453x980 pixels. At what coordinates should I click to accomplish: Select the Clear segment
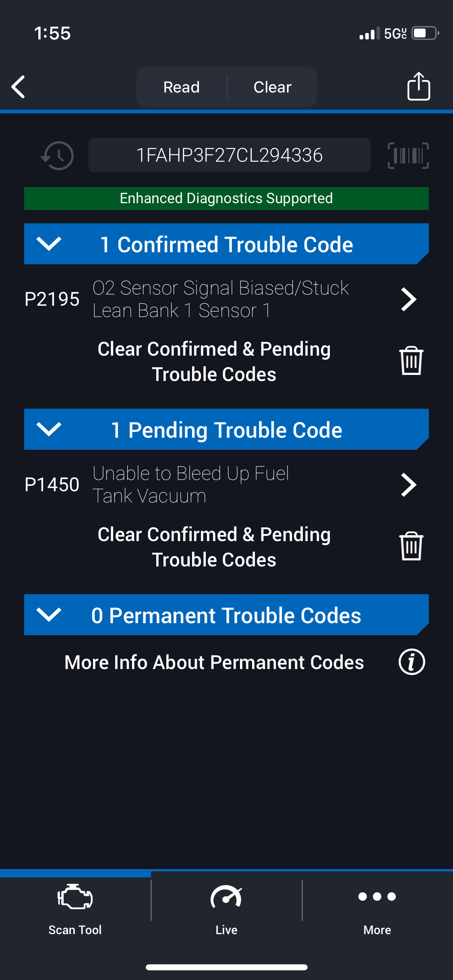[272, 87]
